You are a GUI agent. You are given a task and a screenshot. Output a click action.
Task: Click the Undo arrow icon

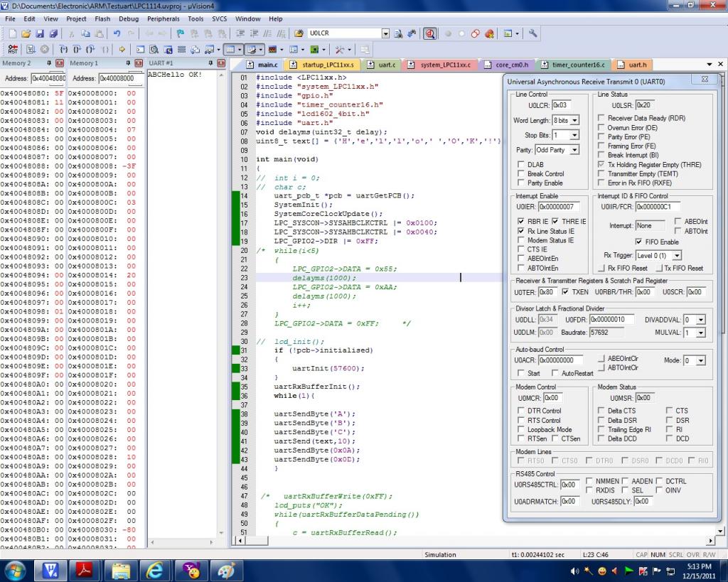tap(115, 33)
